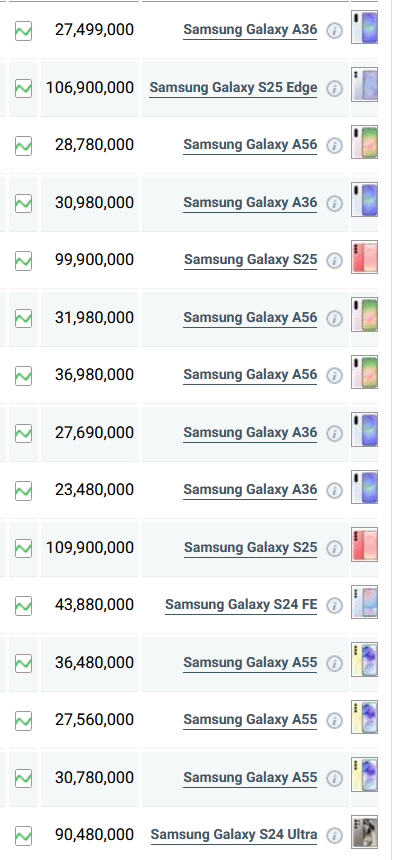Show info icon for Samsung Galaxy S25 Edge
This screenshot has height=860, width=393.
click(x=334, y=88)
